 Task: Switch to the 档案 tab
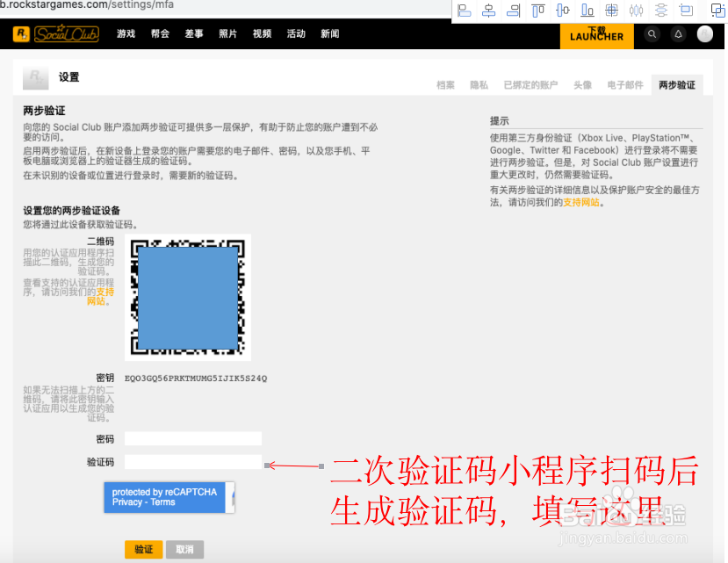tap(446, 85)
